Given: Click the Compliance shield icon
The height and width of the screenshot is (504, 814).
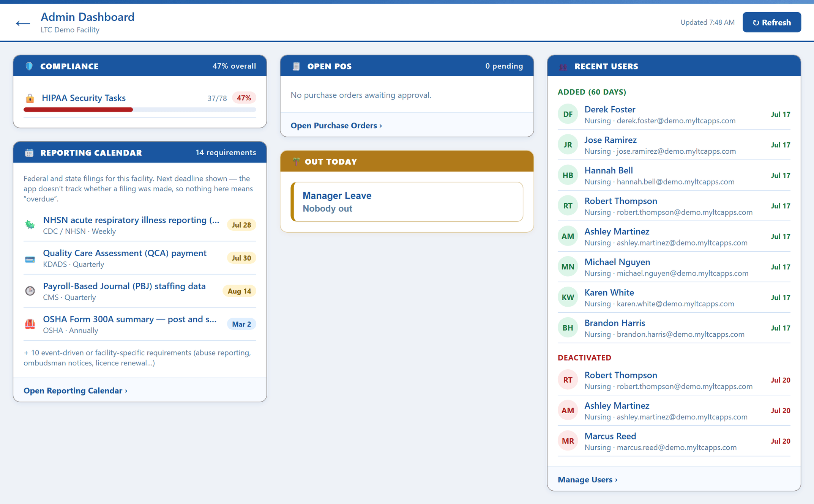Looking at the screenshot, I should tap(29, 66).
